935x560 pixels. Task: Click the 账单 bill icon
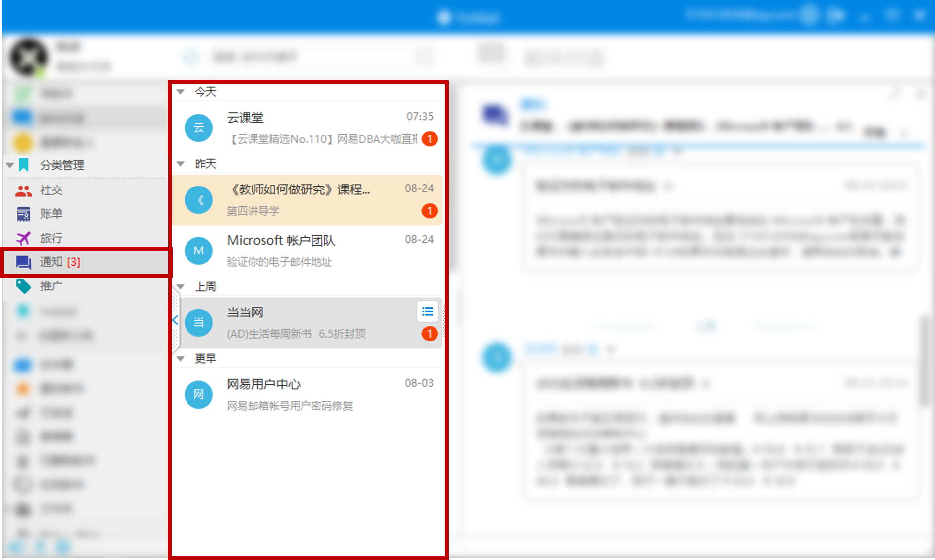23,214
